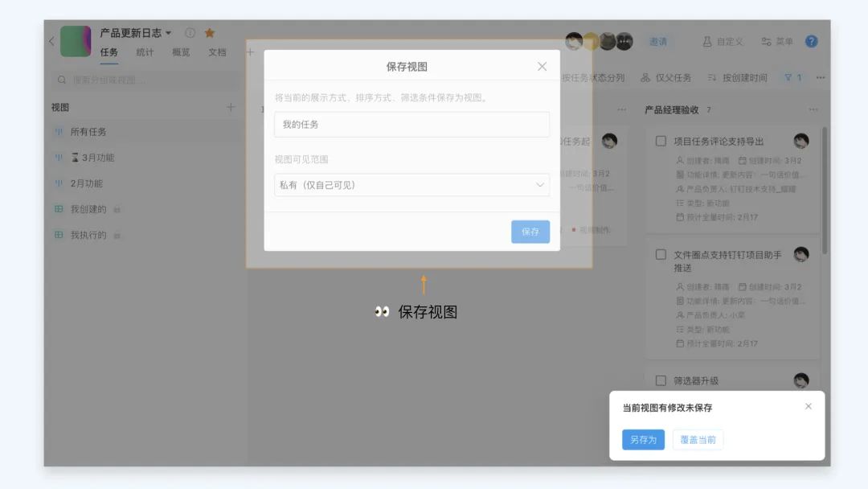Open the project info icon

[190, 33]
